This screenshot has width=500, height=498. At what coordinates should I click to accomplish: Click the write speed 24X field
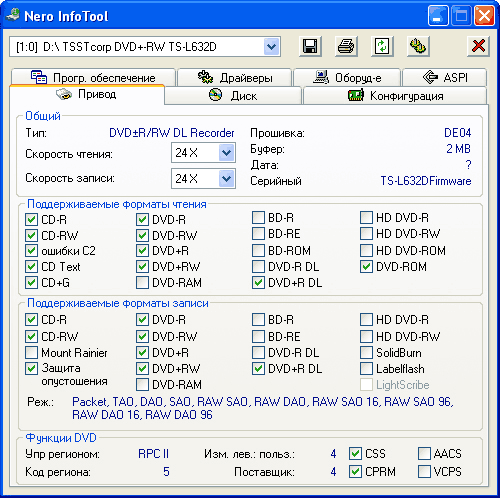(x=203, y=179)
